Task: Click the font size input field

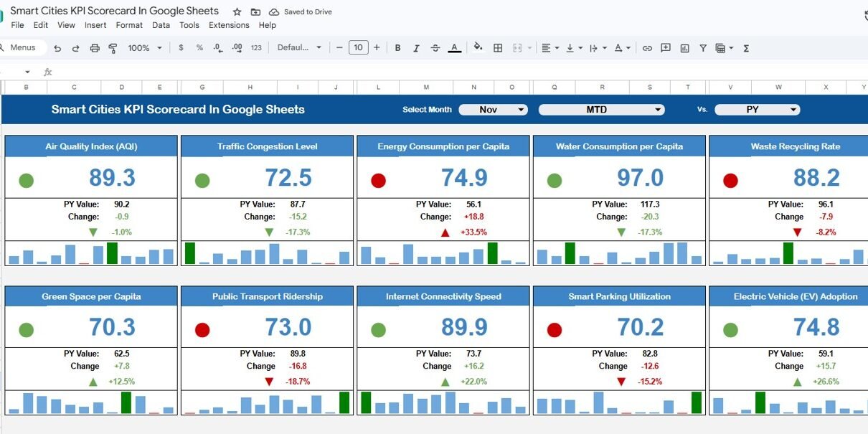Action: pyautogui.click(x=358, y=48)
